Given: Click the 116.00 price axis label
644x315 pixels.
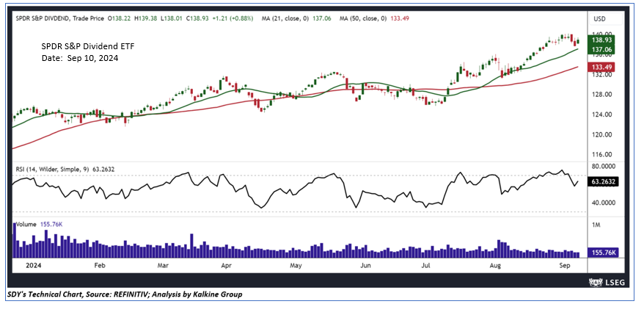Looking at the screenshot, I should point(601,155).
